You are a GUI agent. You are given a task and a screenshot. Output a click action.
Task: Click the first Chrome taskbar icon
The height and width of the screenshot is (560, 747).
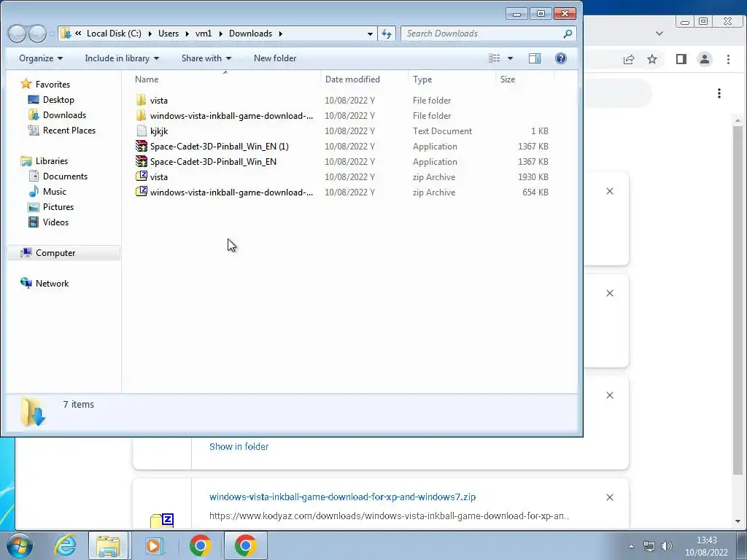pyautogui.click(x=201, y=545)
